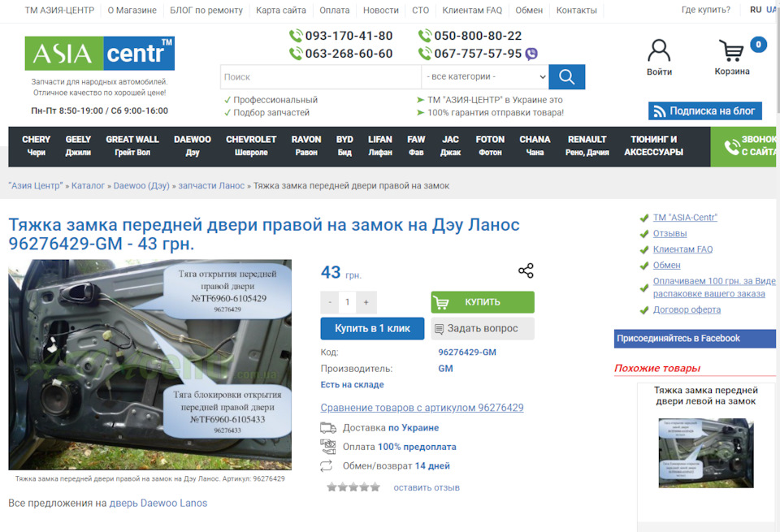
Task: Open the RAVON Равон menu
Action: (x=306, y=145)
